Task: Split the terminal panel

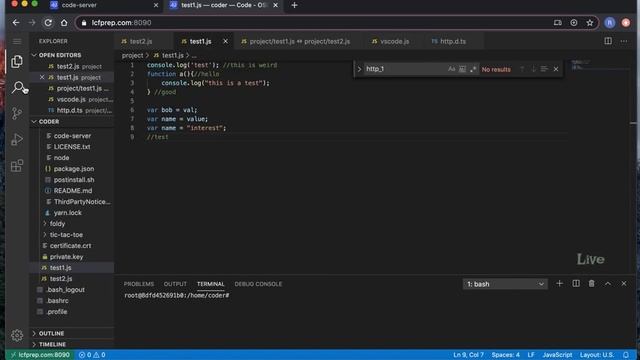Action: tap(576, 284)
